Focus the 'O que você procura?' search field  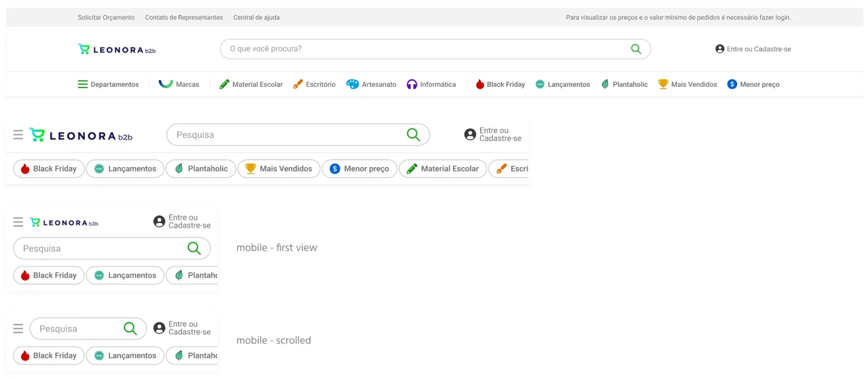tap(435, 49)
